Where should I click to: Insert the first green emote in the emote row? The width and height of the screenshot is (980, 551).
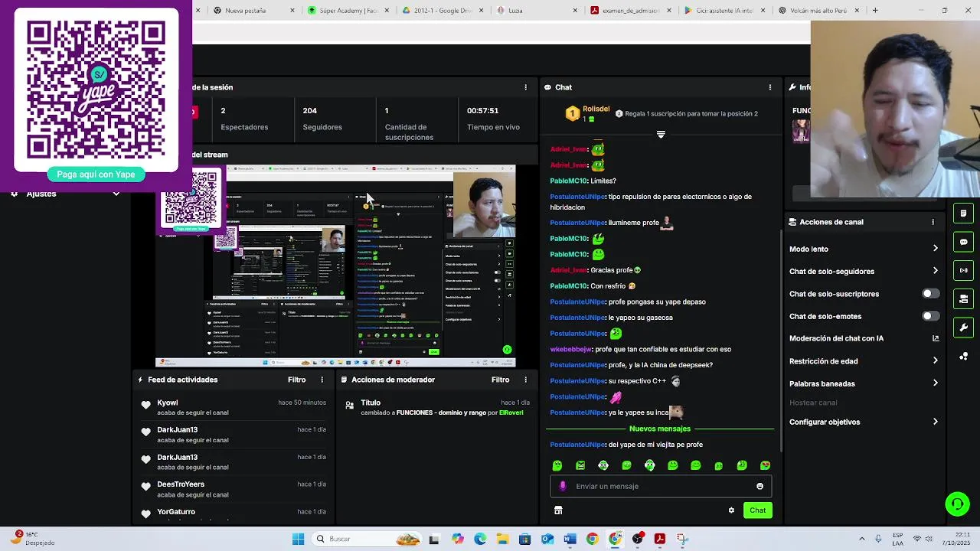[x=557, y=465]
